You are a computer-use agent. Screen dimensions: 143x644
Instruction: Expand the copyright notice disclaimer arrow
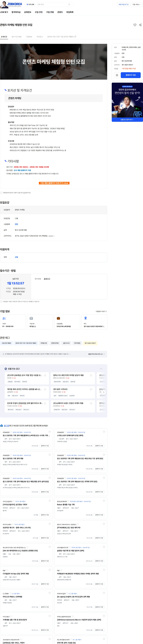[x=70, y=354]
